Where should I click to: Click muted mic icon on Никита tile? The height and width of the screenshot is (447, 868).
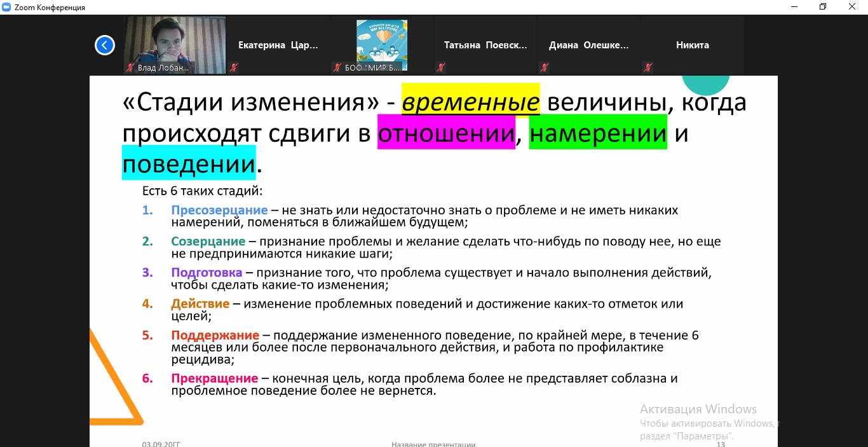[x=648, y=67]
